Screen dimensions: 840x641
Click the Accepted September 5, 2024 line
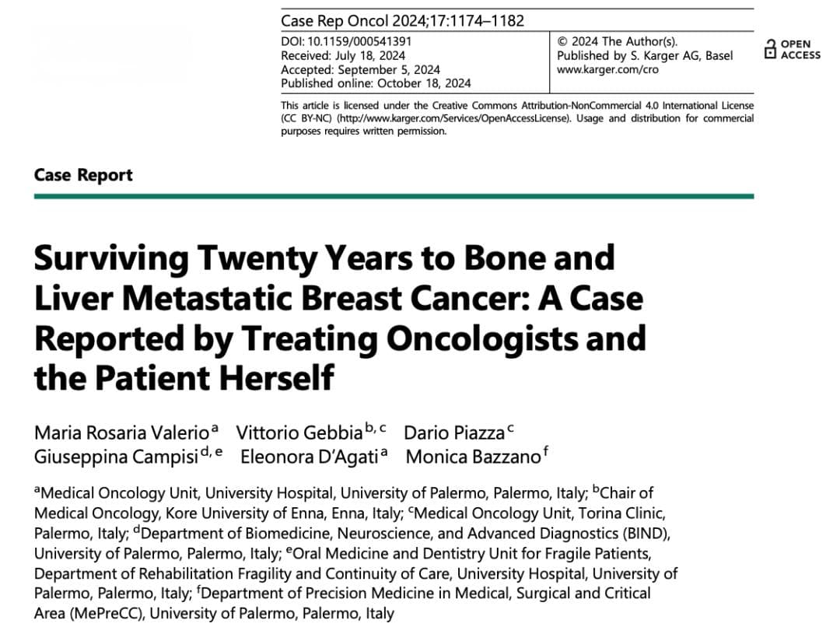360,70
